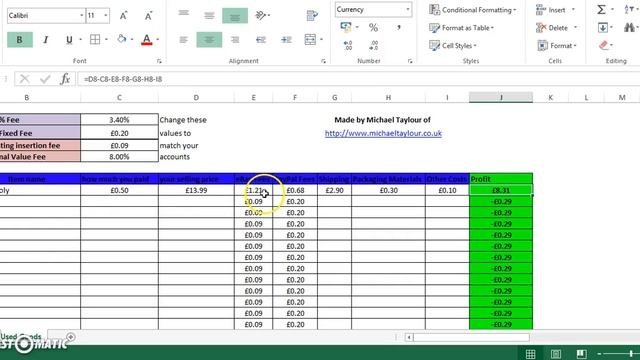Toggle Italic formatting
The image size is (640, 360).
pyautogui.click(x=46, y=40)
